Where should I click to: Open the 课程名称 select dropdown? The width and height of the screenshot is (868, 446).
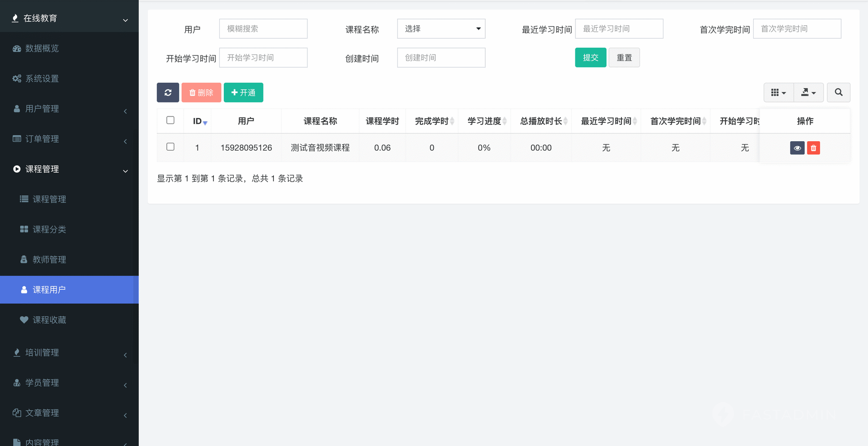tap(441, 29)
